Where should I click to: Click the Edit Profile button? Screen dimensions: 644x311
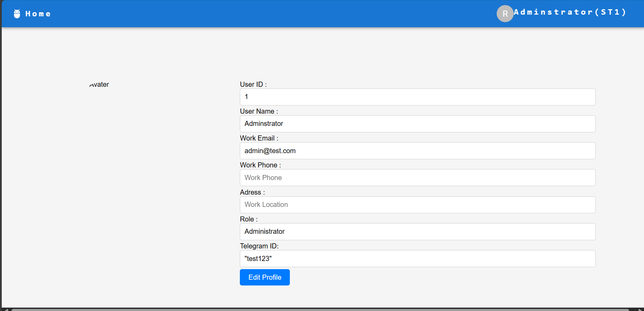[x=265, y=277]
